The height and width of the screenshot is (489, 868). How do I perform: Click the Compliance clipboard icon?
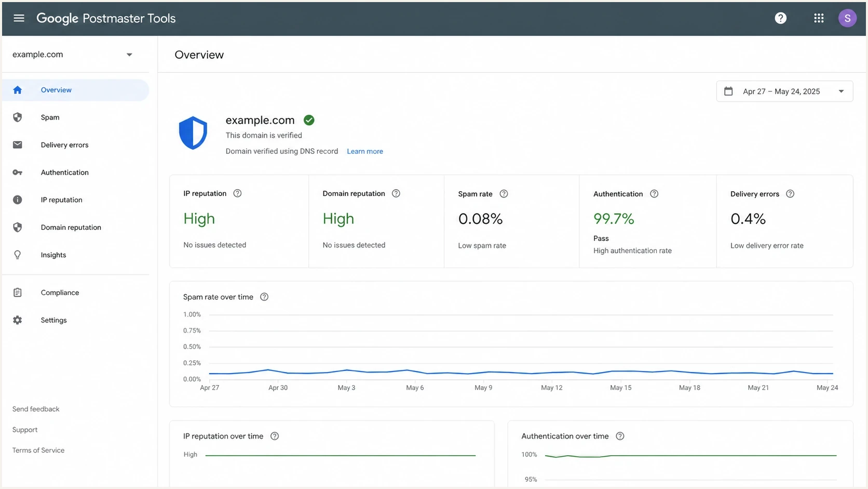(x=18, y=293)
